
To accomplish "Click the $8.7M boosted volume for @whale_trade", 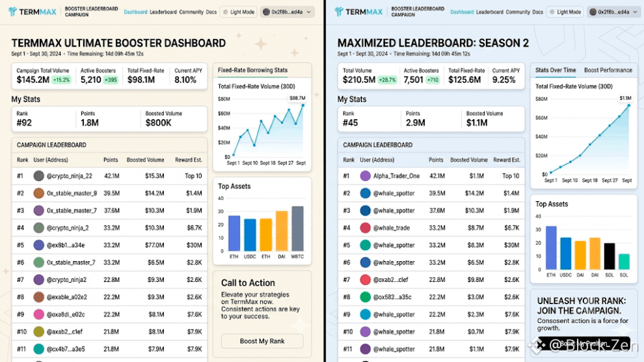I will click(476, 228).
